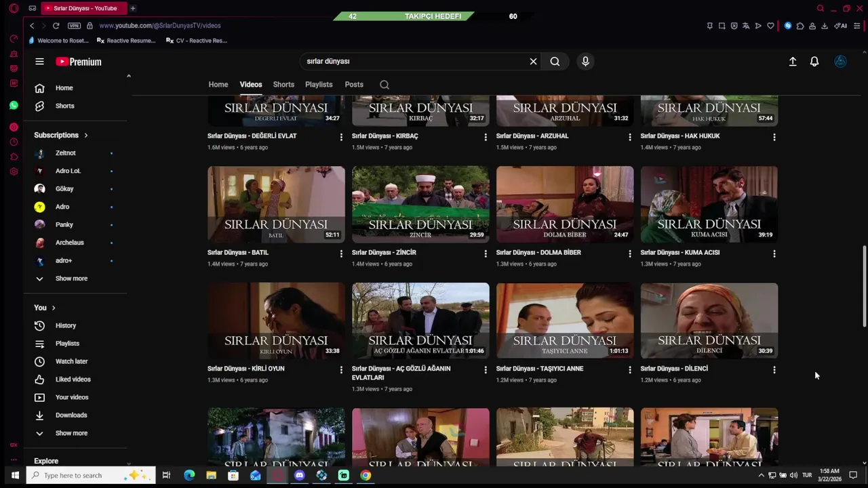Open options menu for TAŞIYICI ANNE video
Viewport: 868px width, 488px height.
pyautogui.click(x=630, y=370)
